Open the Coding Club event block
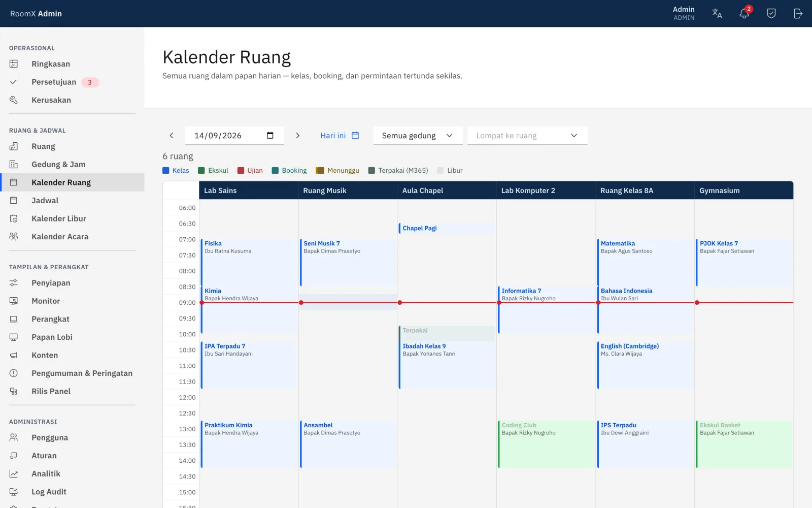Screen dimensions: 812x508 [546, 444]
